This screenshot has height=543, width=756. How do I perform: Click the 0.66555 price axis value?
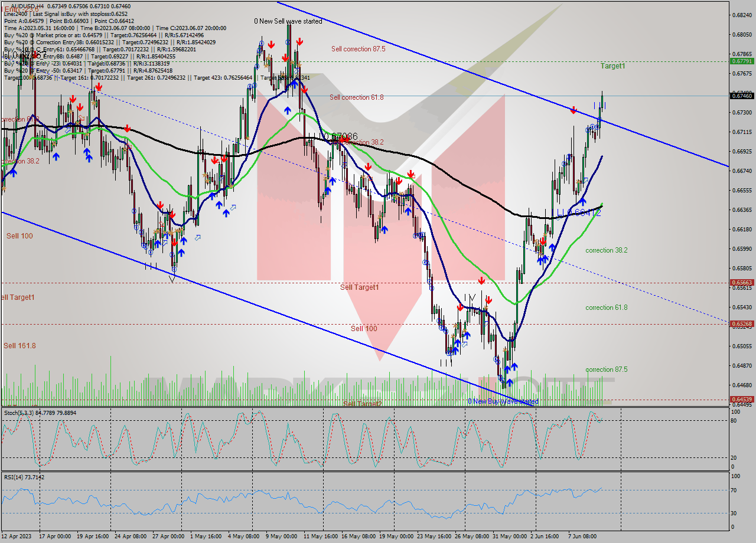pos(742,190)
